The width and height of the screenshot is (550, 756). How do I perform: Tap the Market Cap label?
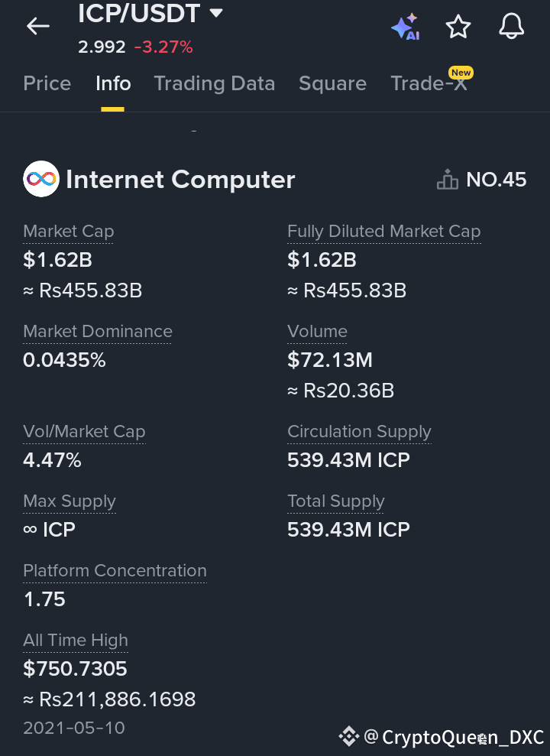[69, 231]
